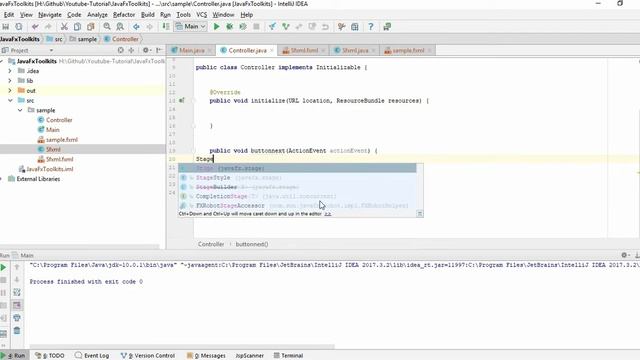Viewport: 640px width, 360px height.
Task: Click the print icon in the Run panel
Action: point(17,318)
